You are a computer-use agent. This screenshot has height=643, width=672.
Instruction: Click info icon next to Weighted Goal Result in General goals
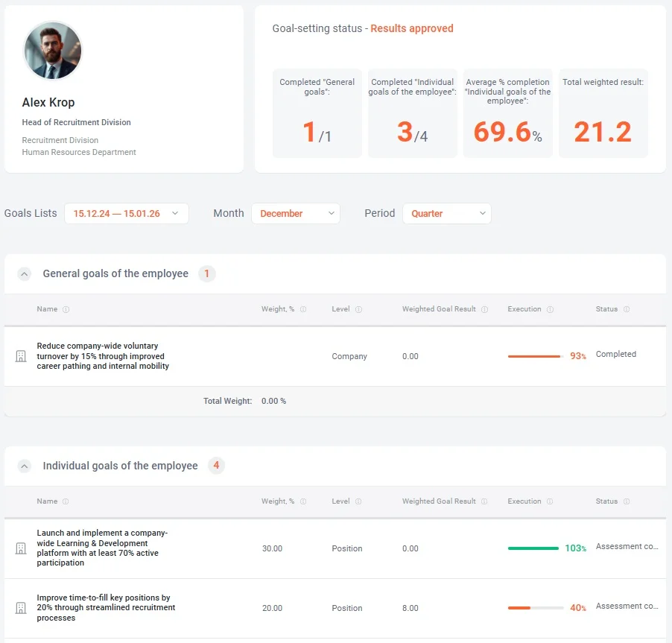[x=484, y=309]
